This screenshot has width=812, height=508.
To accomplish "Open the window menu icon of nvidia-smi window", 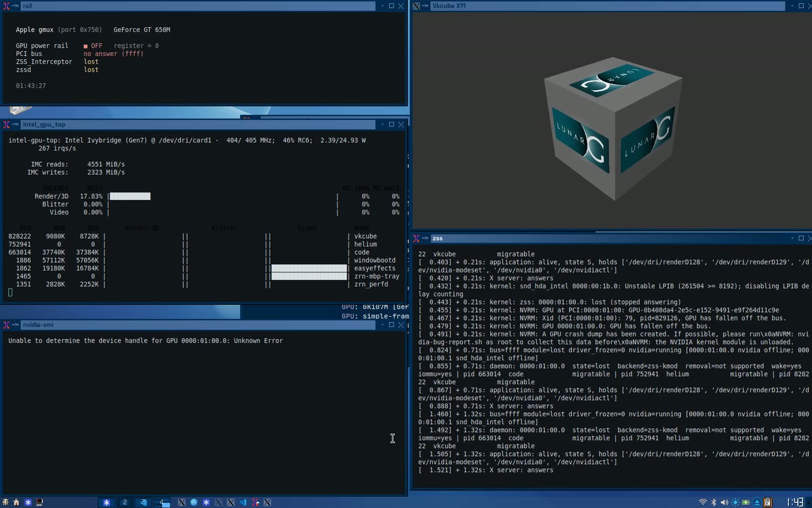I will point(6,325).
